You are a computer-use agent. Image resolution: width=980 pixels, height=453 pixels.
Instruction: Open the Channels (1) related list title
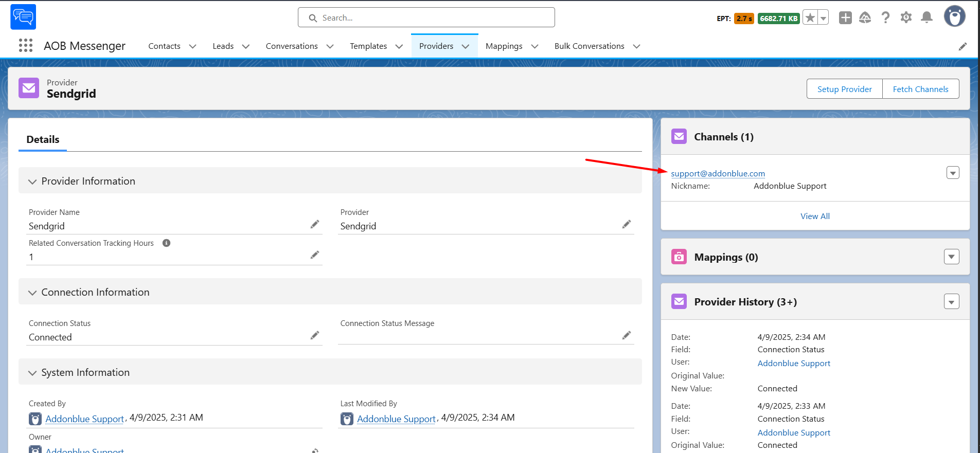click(x=724, y=137)
